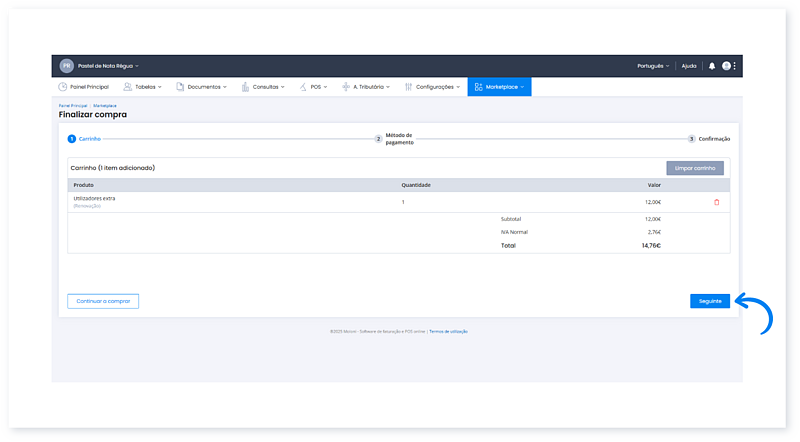Delete Utilizadores extra item with trash icon
The image size is (800, 442).
pyautogui.click(x=716, y=202)
